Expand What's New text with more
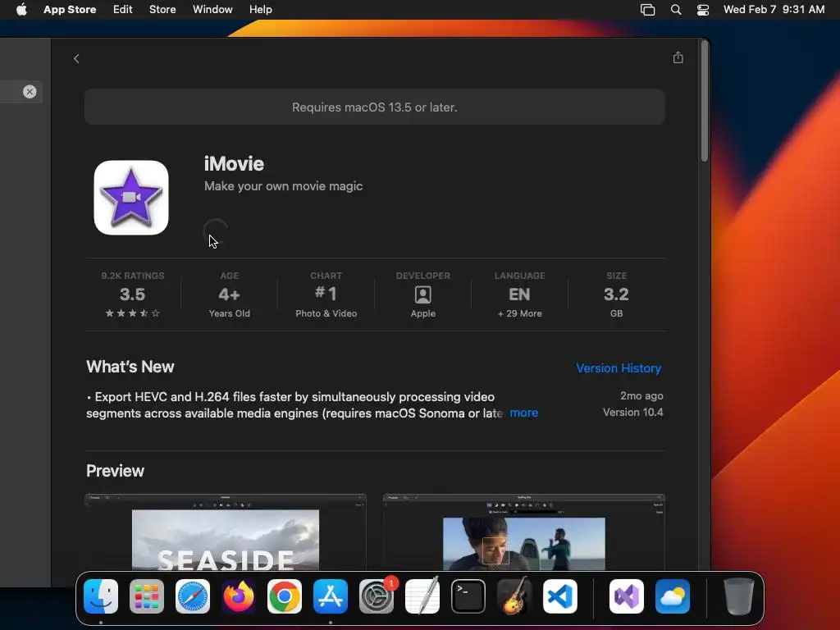840x630 pixels. tap(523, 413)
